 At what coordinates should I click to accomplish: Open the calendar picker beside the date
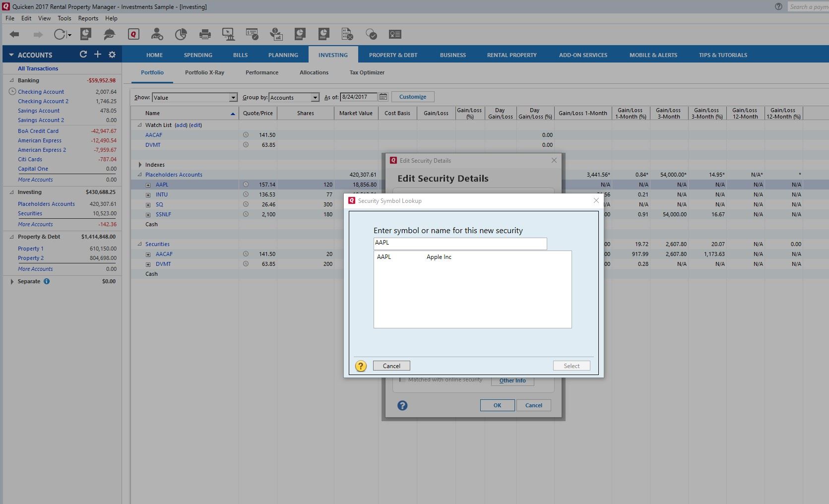tap(383, 97)
